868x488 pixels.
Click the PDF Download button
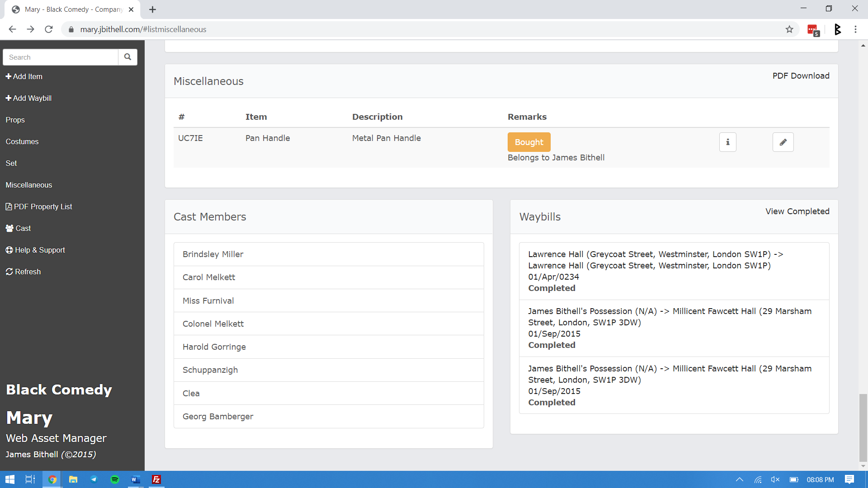[801, 75]
